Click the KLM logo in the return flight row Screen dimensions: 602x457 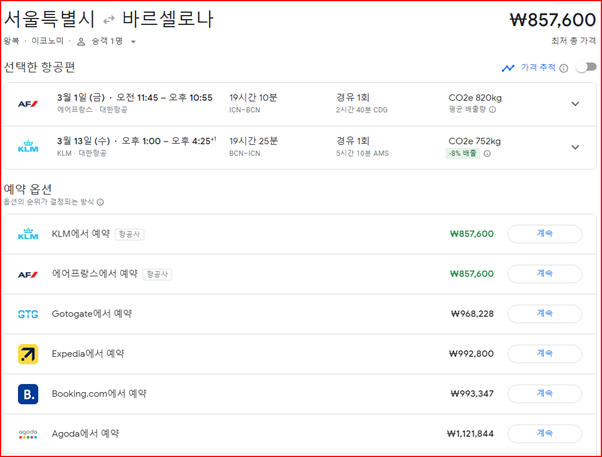tap(28, 147)
